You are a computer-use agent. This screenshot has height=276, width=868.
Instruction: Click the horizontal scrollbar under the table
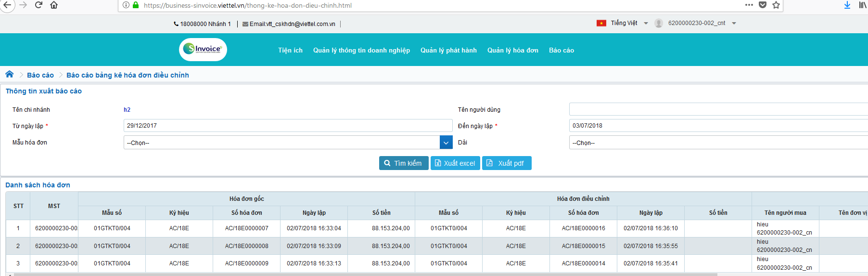366,274
